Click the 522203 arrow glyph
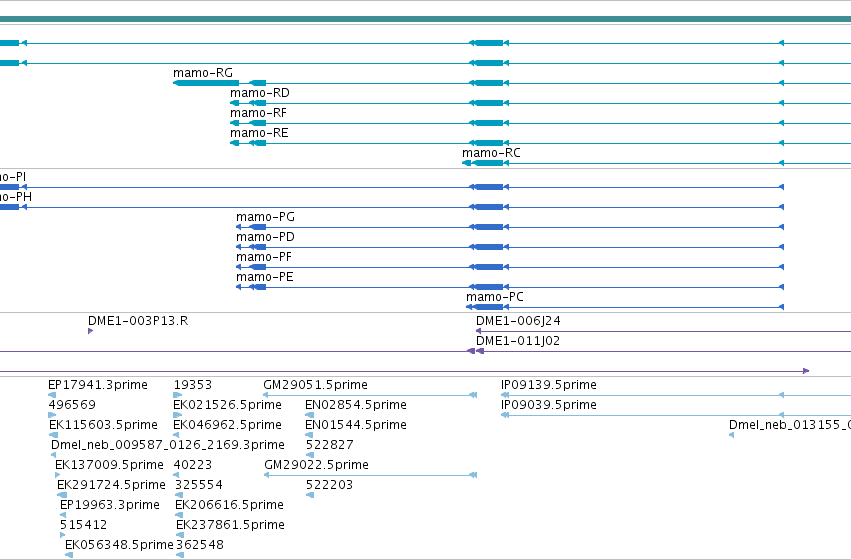 pos(310,495)
